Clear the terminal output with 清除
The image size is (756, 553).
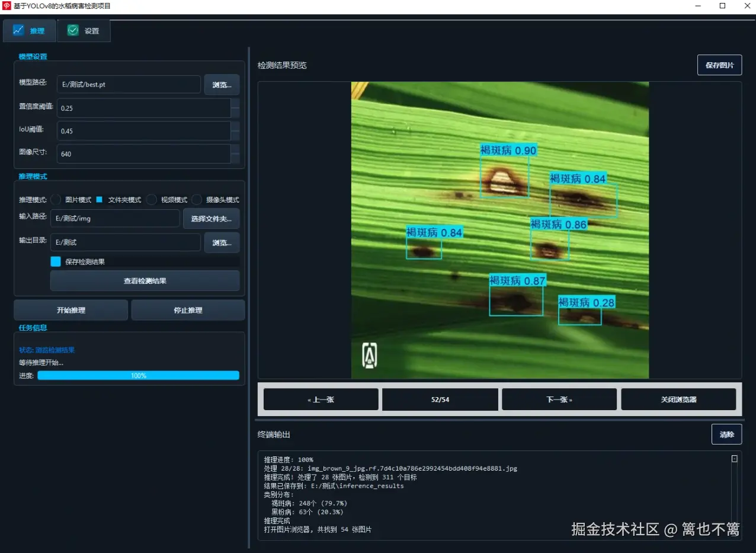click(726, 434)
